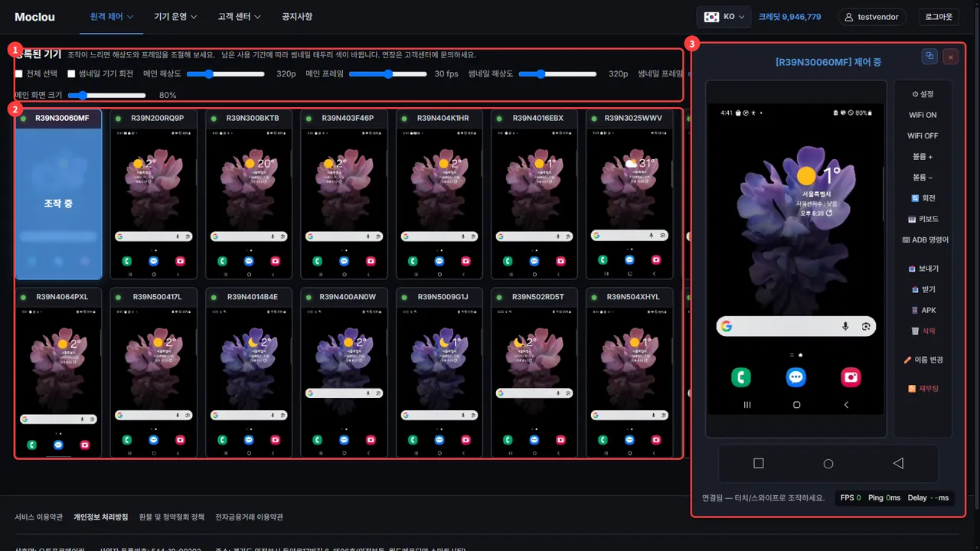Tap the Android back triangle navigation button
Viewport: 980px width, 551px height.
[x=898, y=463]
